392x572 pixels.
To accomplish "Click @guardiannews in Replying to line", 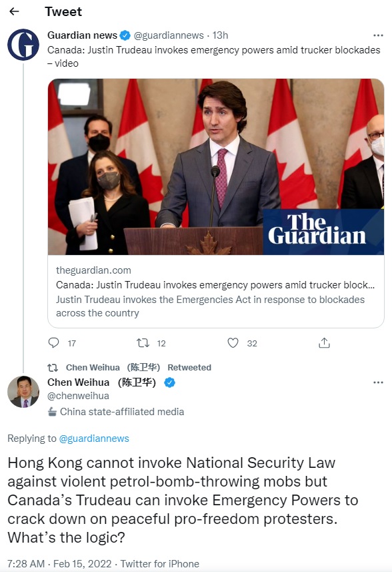I will point(94,439).
